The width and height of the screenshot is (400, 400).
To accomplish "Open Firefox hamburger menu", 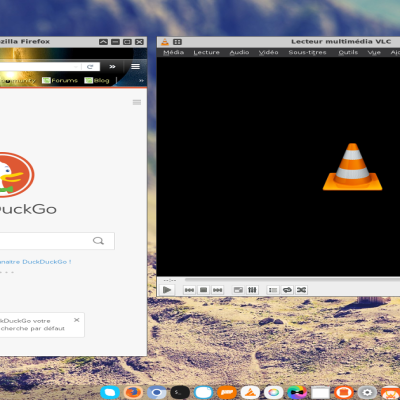I will pos(135,66).
